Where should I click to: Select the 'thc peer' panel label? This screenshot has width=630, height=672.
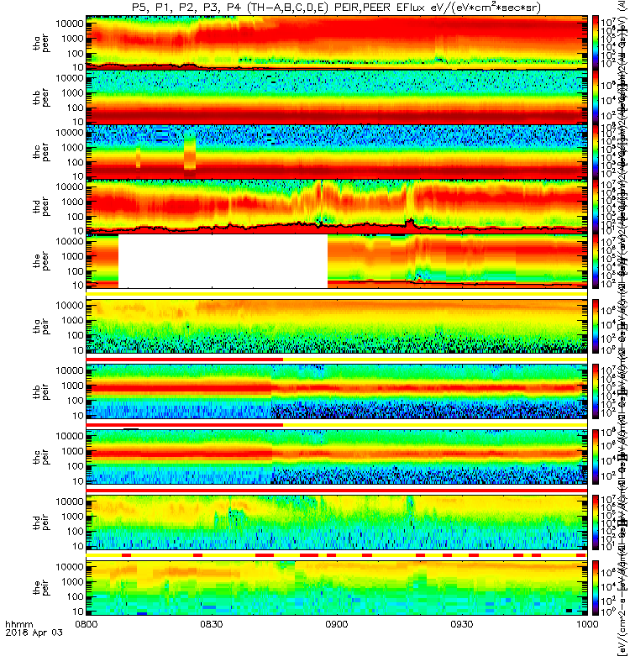click(x=41, y=153)
